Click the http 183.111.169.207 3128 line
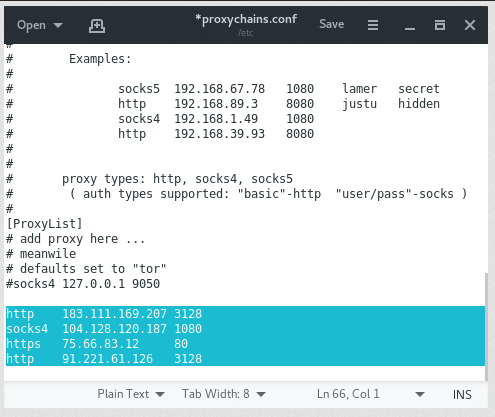 click(x=245, y=314)
